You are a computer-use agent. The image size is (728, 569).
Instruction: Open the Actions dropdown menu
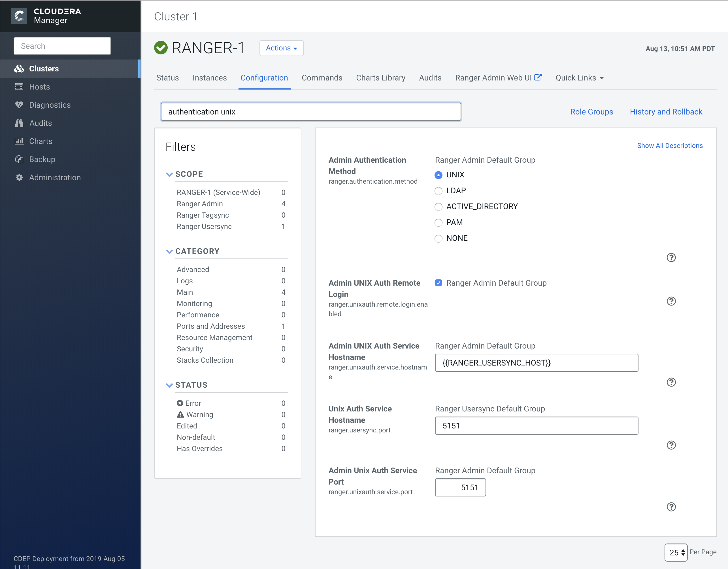281,48
